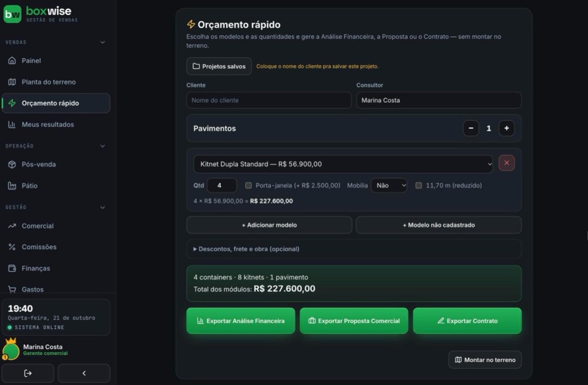Expand Descontos, frete e obra section

(354, 249)
